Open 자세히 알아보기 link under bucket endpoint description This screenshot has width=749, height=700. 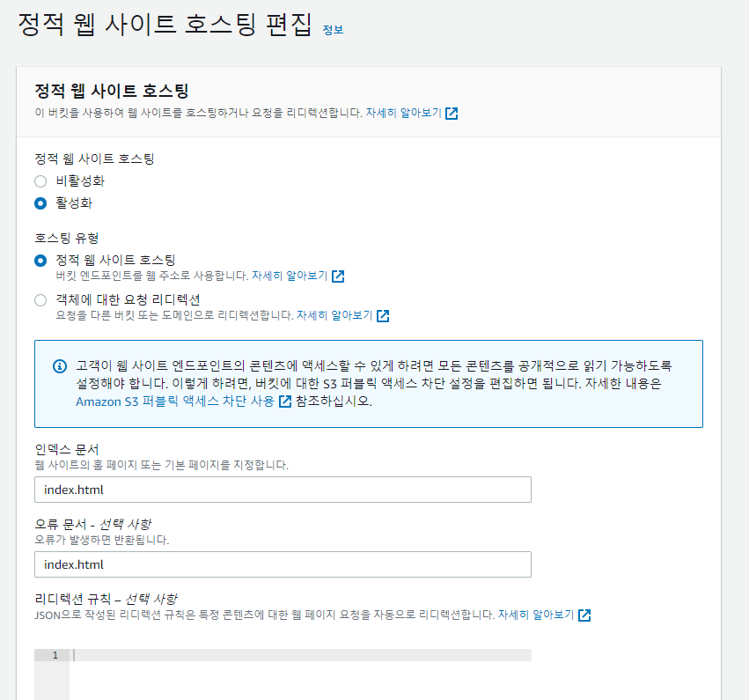(290, 276)
